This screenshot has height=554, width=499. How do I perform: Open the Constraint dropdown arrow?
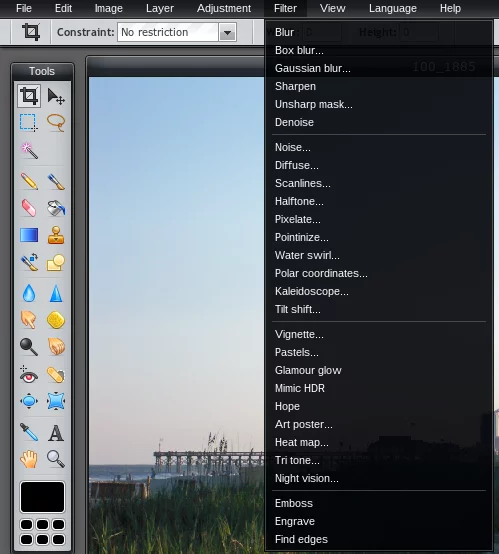(227, 33)
